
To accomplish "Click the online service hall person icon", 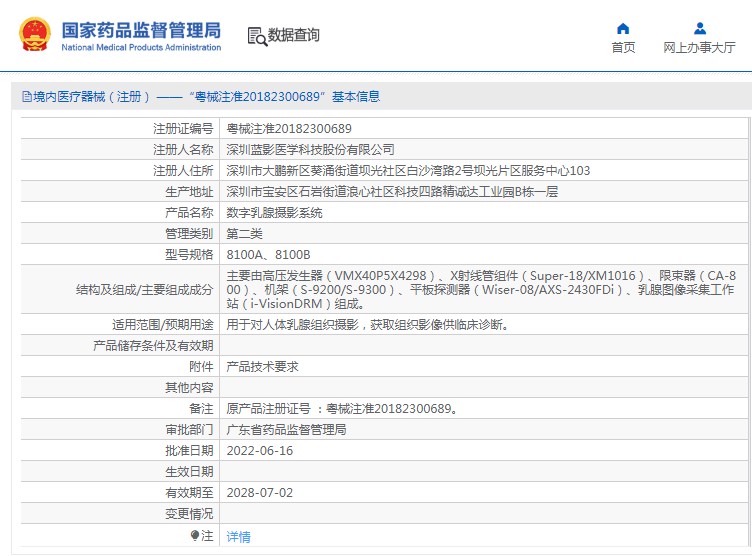I will [700, 29].
